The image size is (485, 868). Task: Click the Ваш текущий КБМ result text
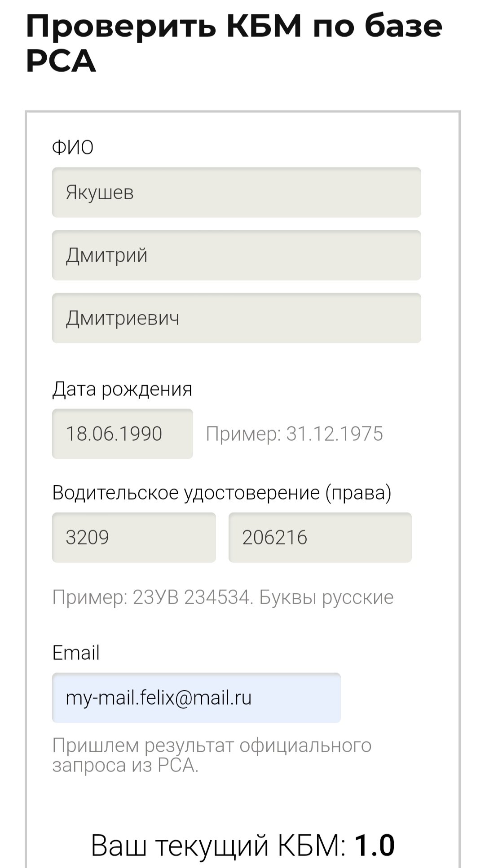[218, 846]
